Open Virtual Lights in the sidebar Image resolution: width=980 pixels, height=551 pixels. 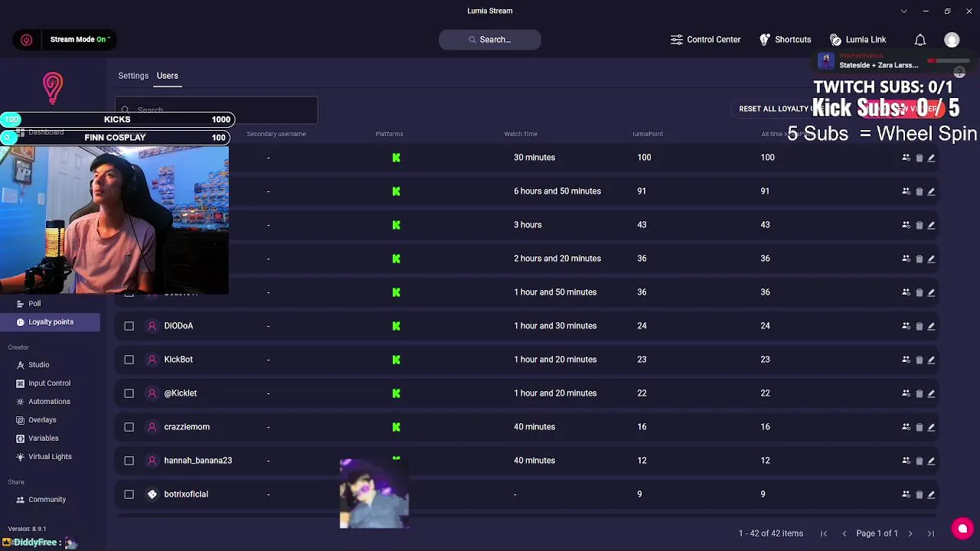[50, 457]
